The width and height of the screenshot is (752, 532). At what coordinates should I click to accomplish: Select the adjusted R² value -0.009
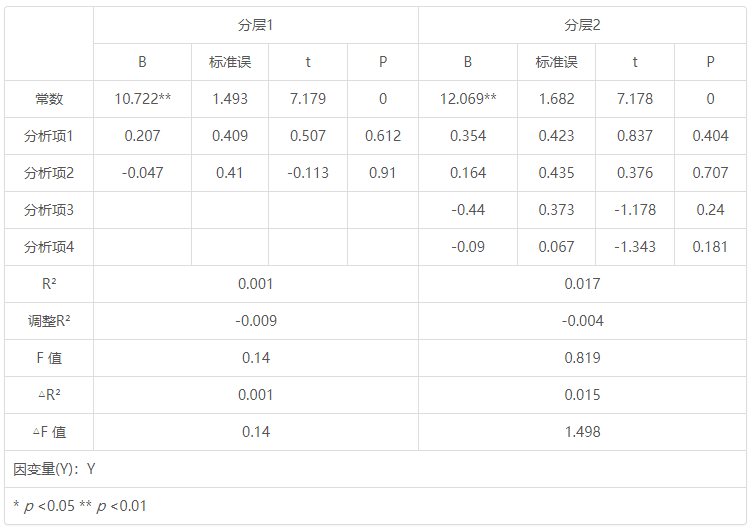click(256, 321)
